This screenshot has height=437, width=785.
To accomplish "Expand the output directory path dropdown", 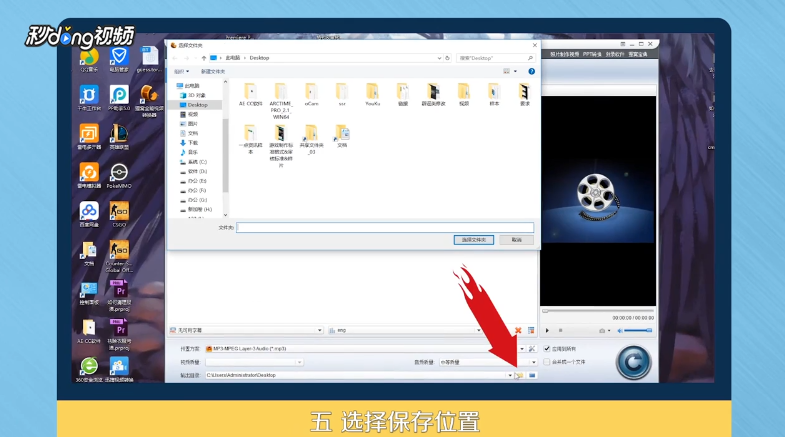I will 510,375.
